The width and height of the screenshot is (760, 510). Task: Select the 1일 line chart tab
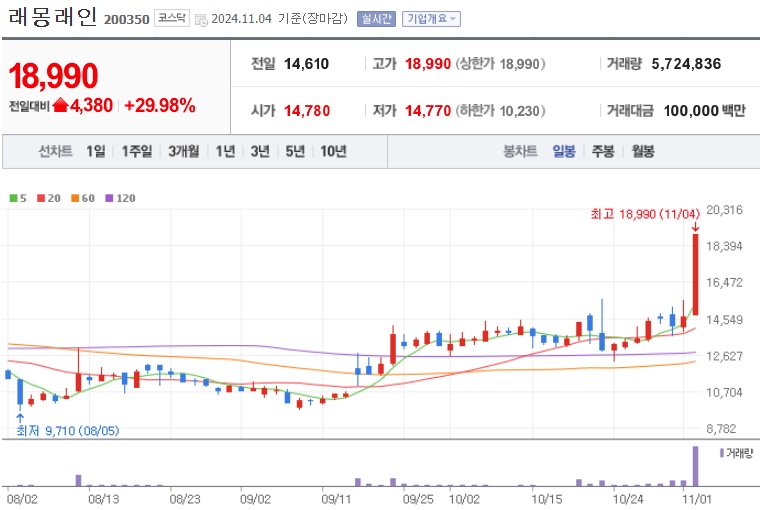(x=95, y=151)
